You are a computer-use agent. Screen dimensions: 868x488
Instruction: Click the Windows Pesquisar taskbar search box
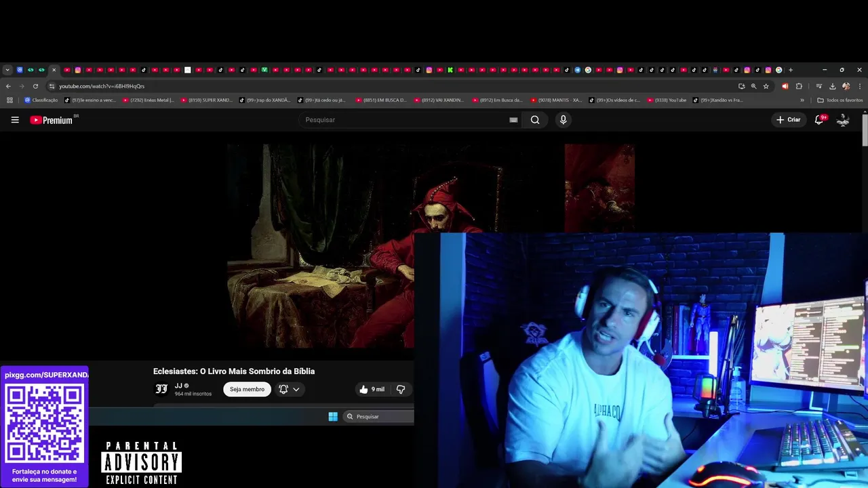click(x=378, y=416)
